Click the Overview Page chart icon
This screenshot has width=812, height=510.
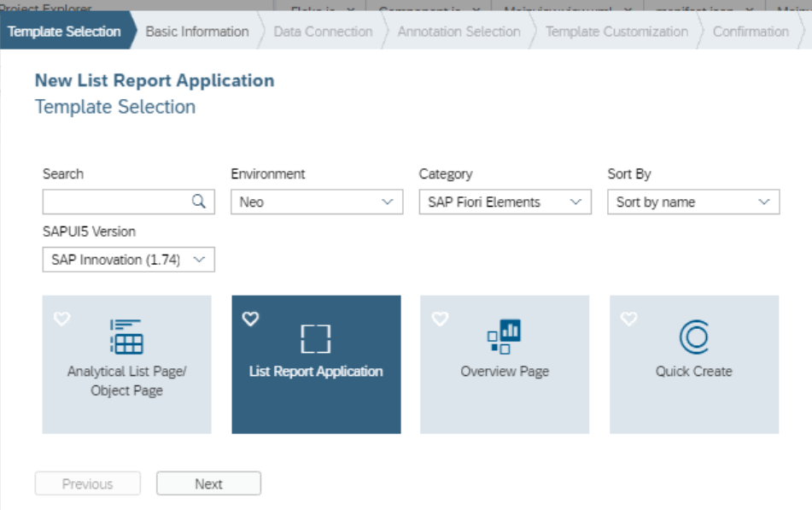[505, 337]
